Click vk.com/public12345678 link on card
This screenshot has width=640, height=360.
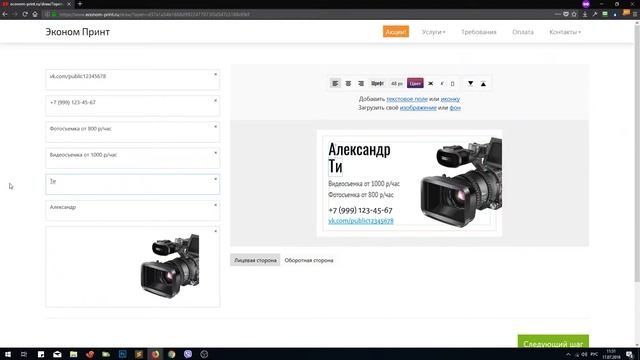[361, 221]
